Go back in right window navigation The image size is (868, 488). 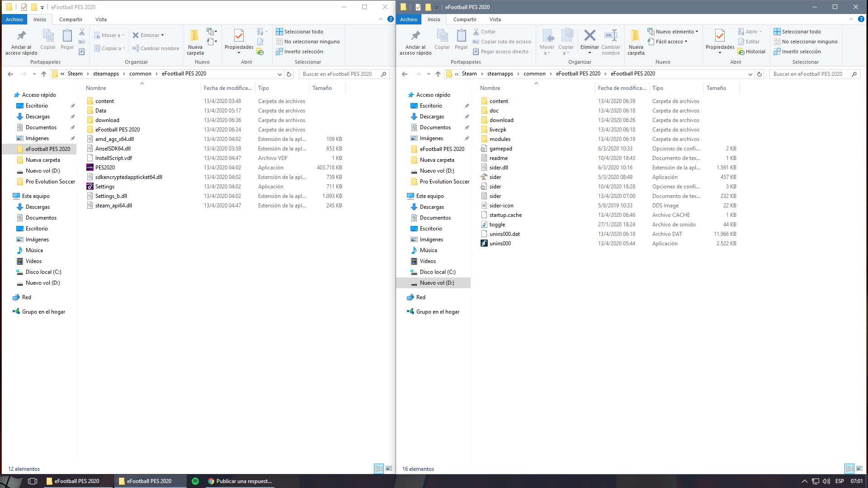(x=405, y=74)
